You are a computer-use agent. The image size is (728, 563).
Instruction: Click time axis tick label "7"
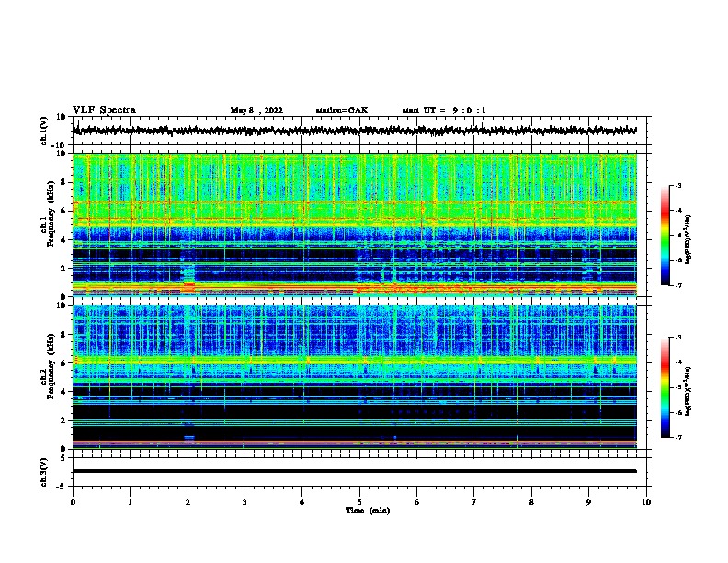(x=474, y=502)
